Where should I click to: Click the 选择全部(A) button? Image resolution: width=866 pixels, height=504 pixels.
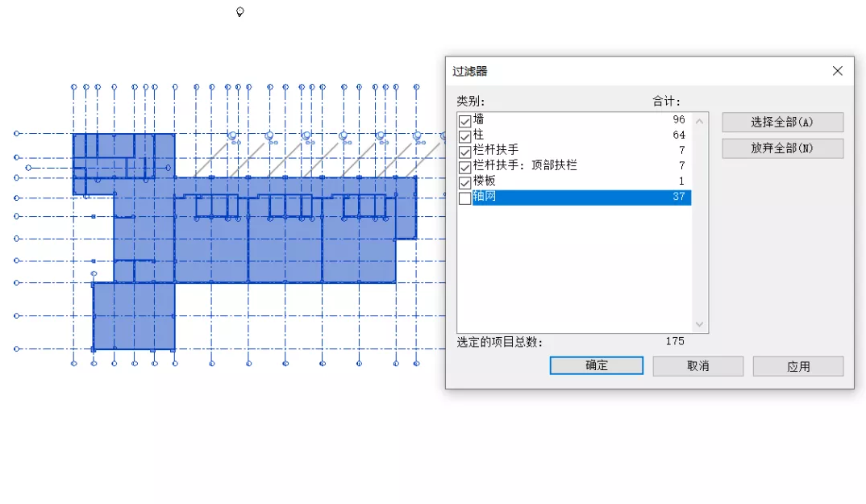point(781,122)
